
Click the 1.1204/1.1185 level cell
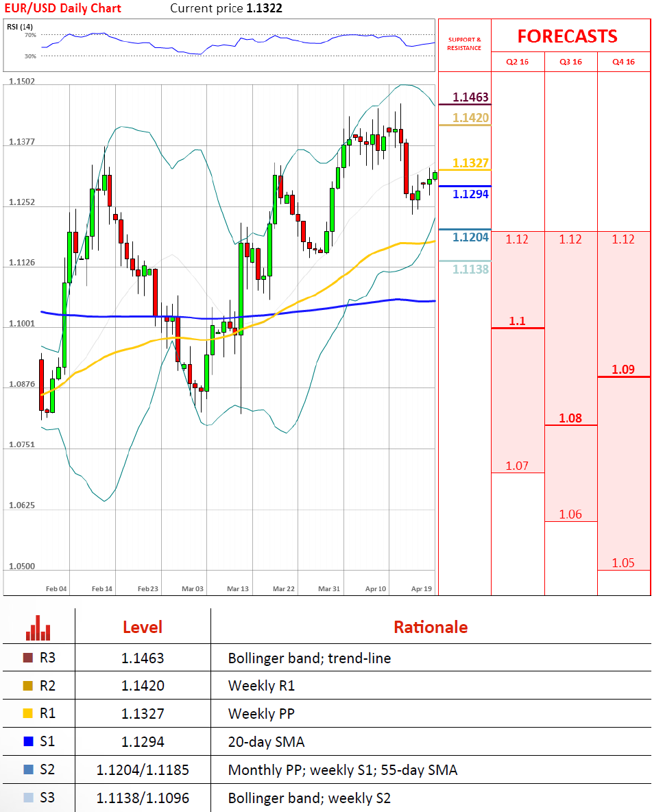point(143,770)
